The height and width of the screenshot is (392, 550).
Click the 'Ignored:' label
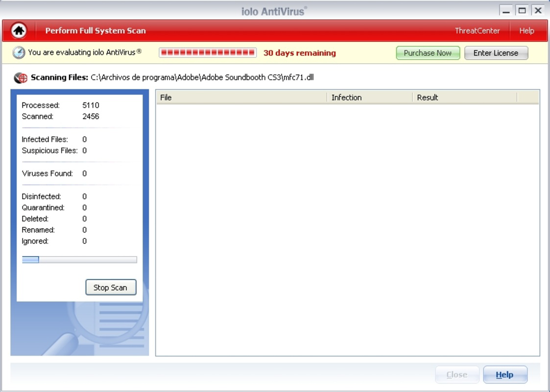tap(35, 242)
